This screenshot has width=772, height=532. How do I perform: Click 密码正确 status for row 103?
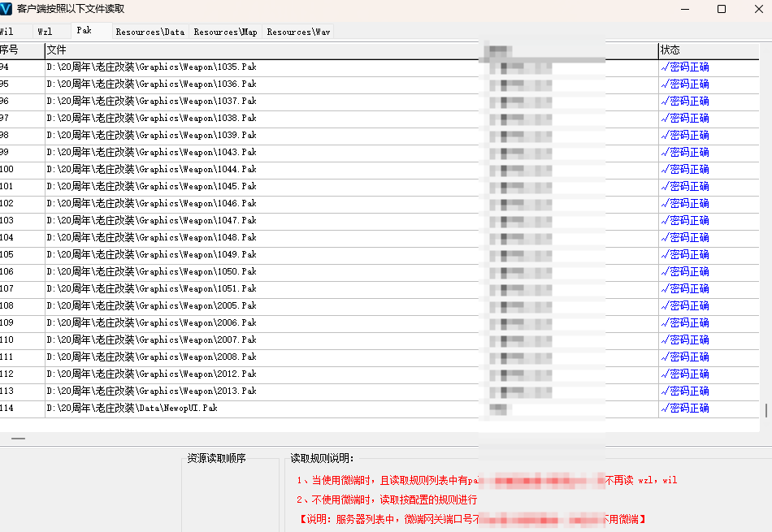685,220
